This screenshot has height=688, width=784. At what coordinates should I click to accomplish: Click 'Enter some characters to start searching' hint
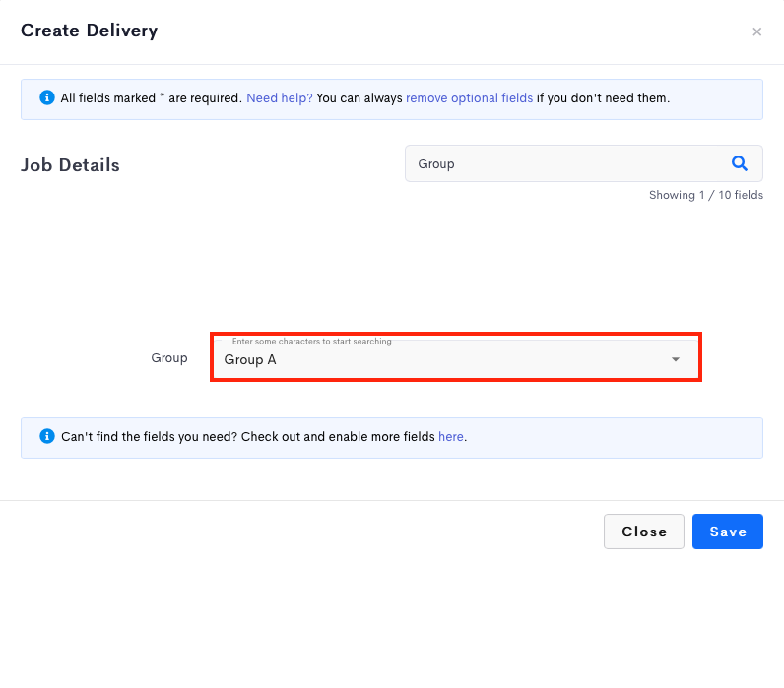point(311,342)
